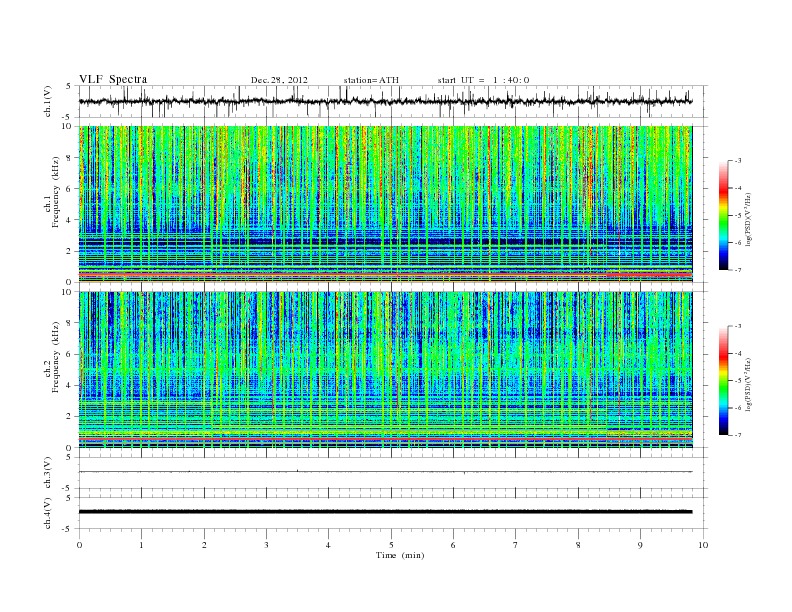Click the "VLF Spectra" plot title

113,79
